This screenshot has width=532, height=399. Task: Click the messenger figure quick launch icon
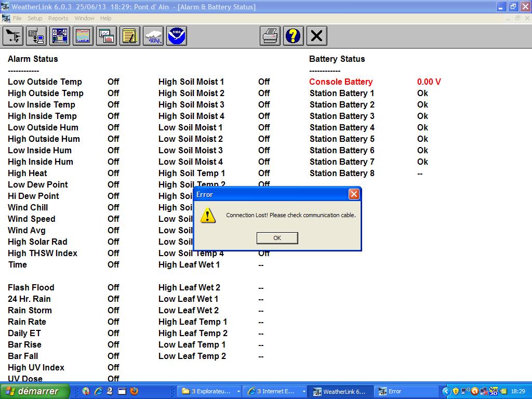110,391
